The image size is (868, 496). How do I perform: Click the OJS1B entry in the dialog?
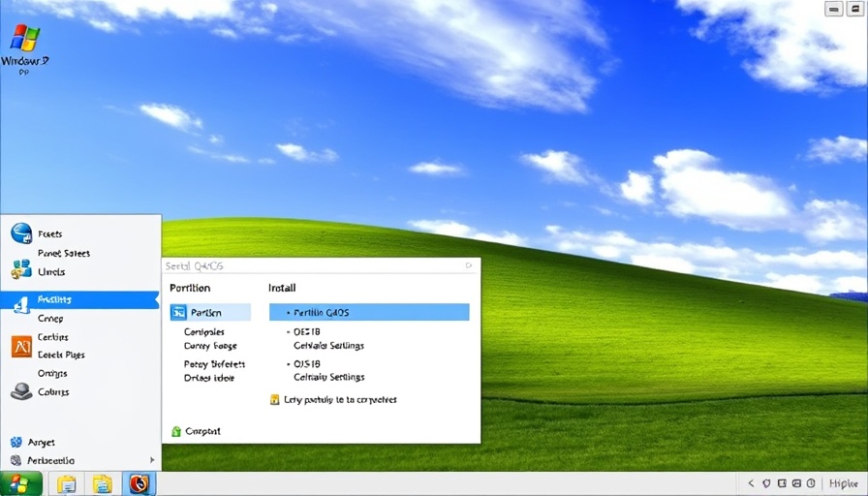pyautogui.click(x=307, y=364)
